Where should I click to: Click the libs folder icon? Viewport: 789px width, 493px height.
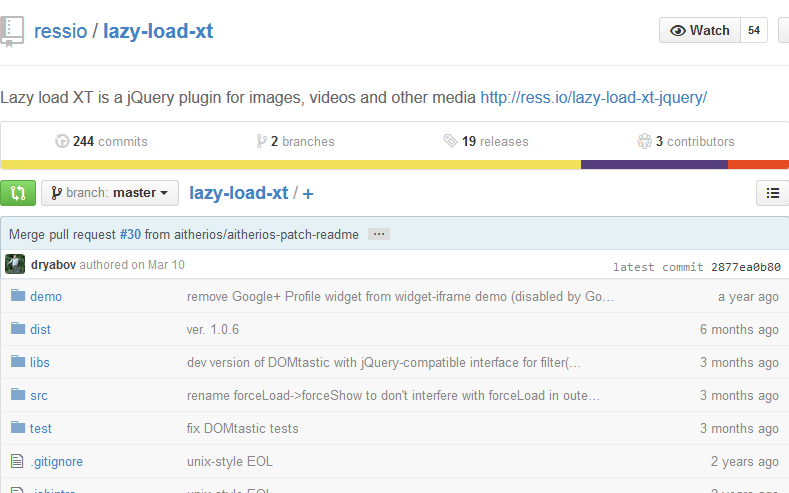point(18,361)
